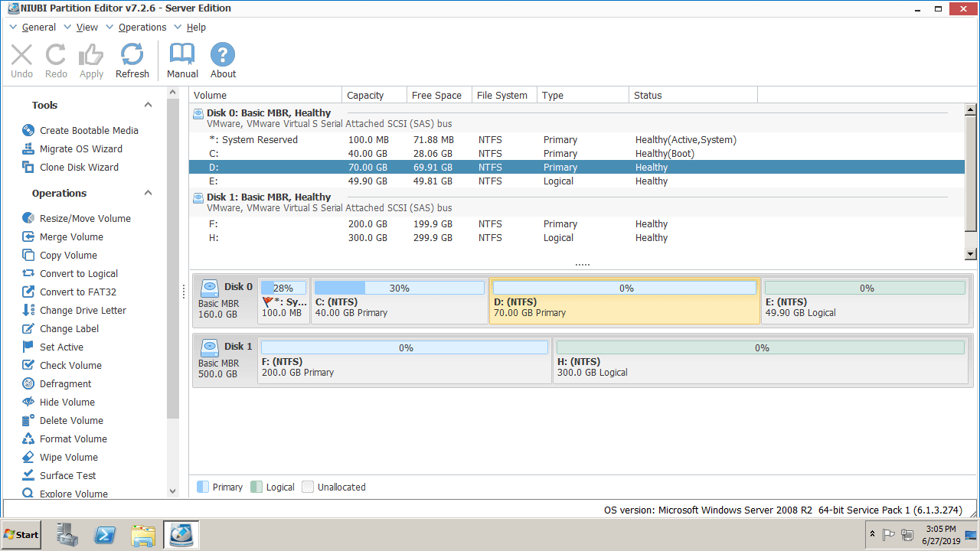Click the About question mark icon
980x551 pixels.
click(x=223, y=55)
